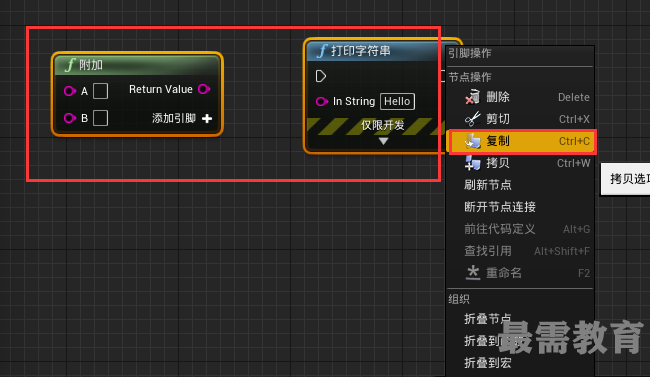Select 折叠节点 menu item

[x=520, y=319]
